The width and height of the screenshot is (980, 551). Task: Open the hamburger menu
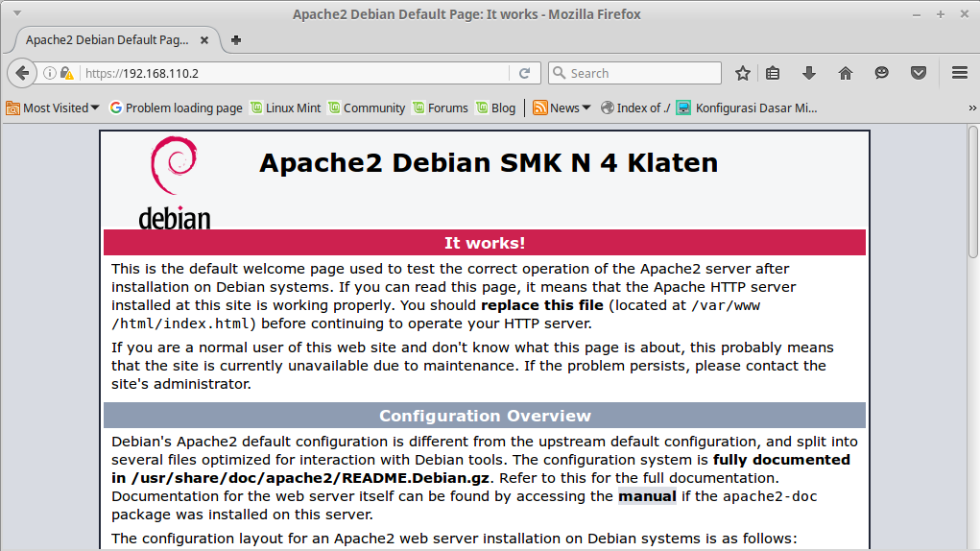tap(960, 73)
